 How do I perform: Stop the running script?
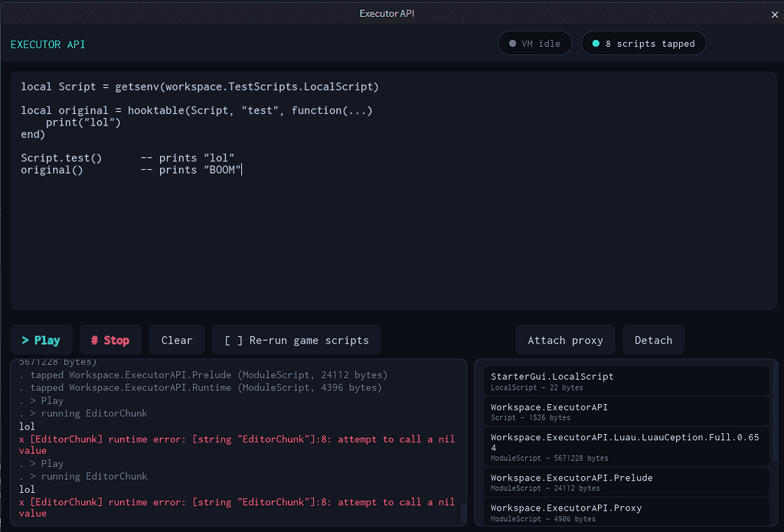pyautogui.click(x=110, y=340)
